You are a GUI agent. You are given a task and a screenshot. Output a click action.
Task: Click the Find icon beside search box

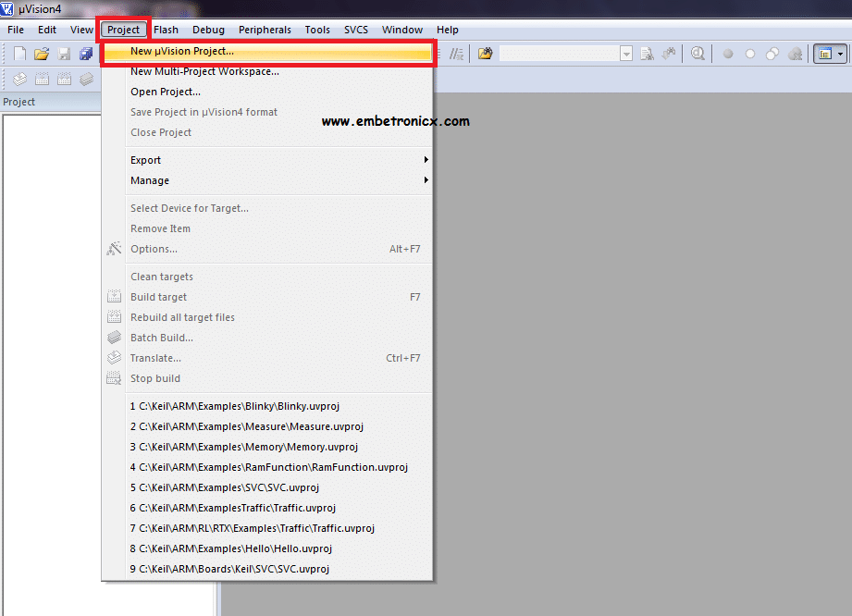(647, 54)
